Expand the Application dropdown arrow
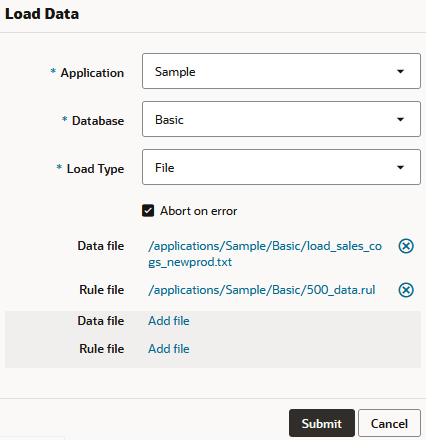 click(400, 71)
